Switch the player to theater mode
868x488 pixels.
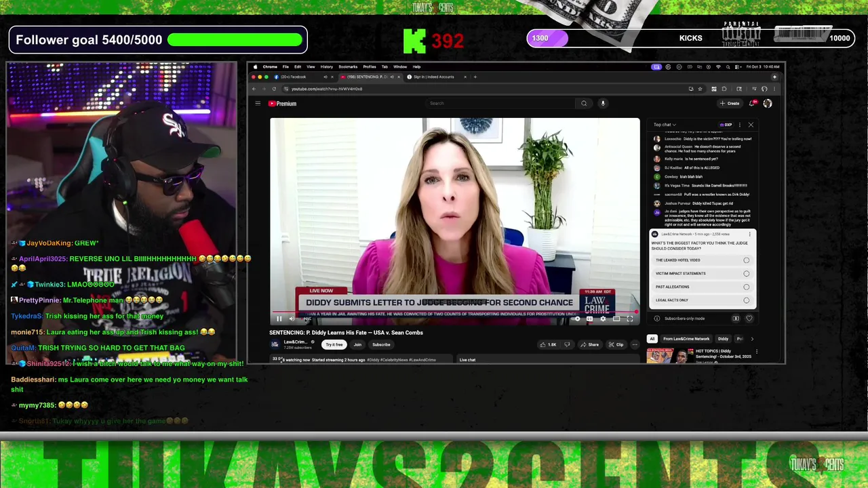616,319
